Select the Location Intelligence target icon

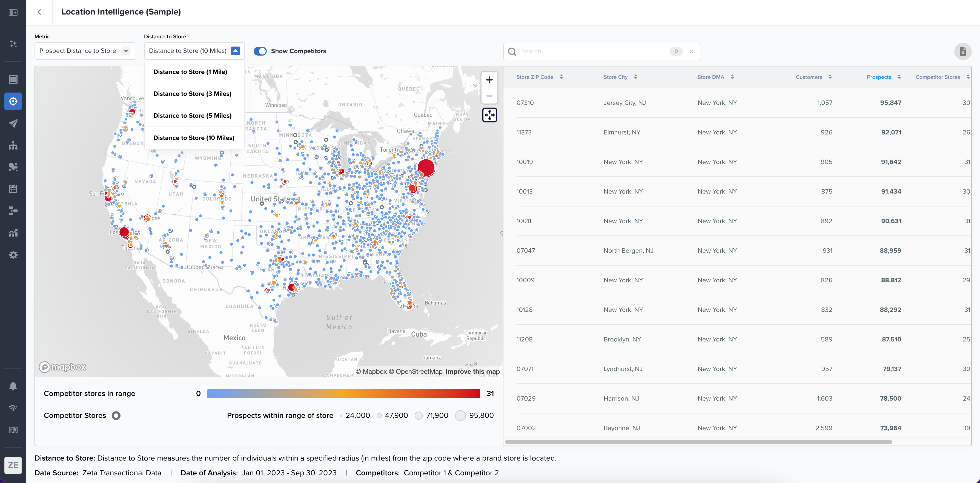(x=13, y=101)
